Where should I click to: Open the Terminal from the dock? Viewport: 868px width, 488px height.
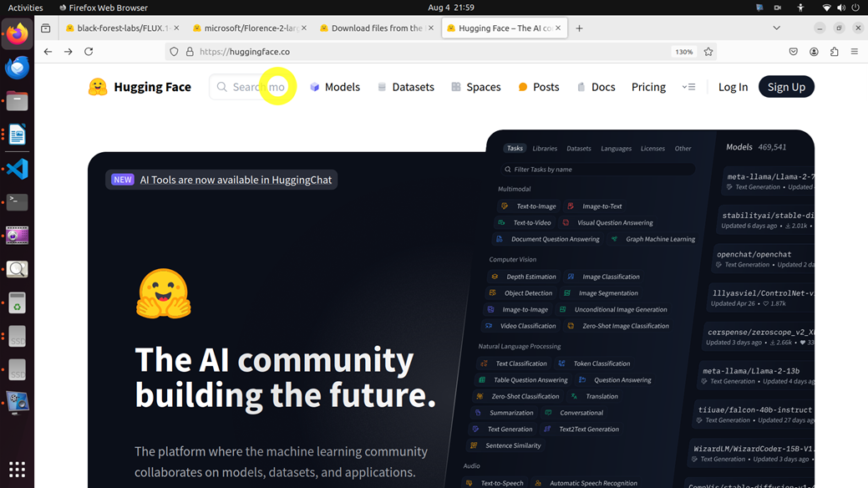pos(18,202)
